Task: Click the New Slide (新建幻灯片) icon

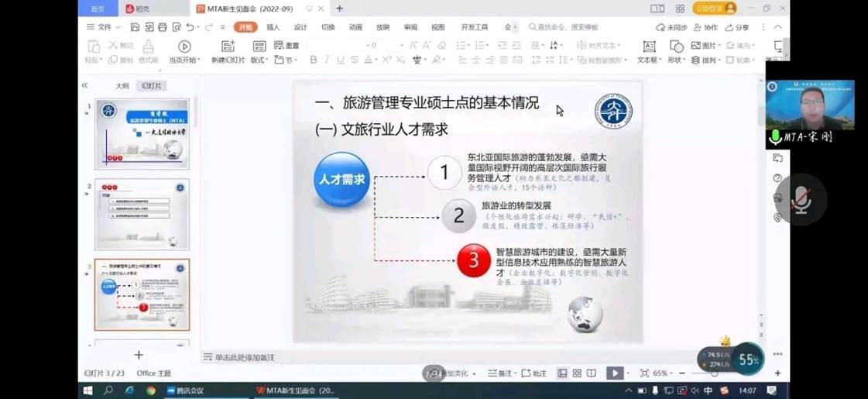Action: click(x=228, y=46)
